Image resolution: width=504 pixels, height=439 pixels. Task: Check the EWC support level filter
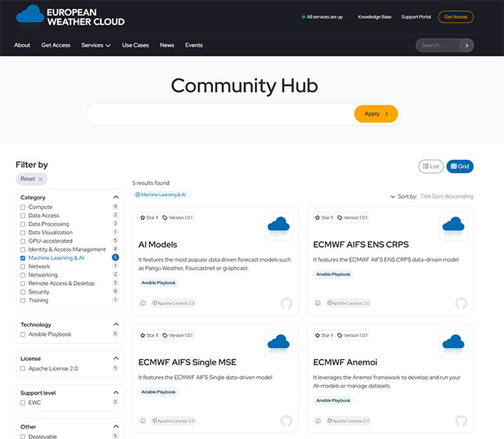coord(23,402)
